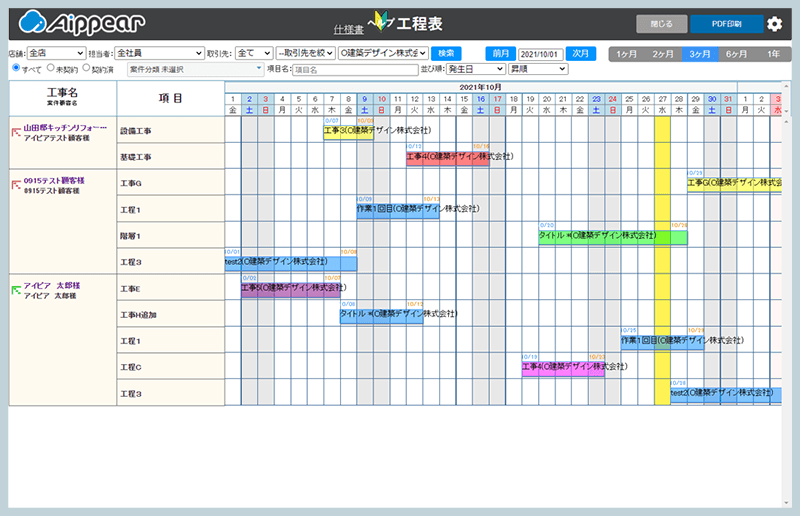Image resolution: width=800 pixels, height=516 pixels.
Task: Select the 未契約 radio button
Action: tap(51, 67)
